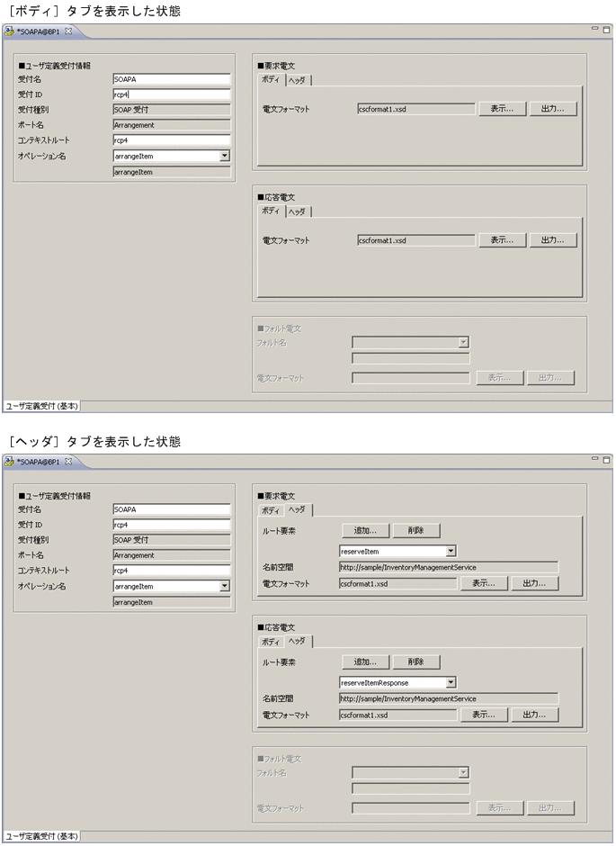
Task: Select ボディ tab under 要求電文 in upper editor
Action: tap(271, 79)
